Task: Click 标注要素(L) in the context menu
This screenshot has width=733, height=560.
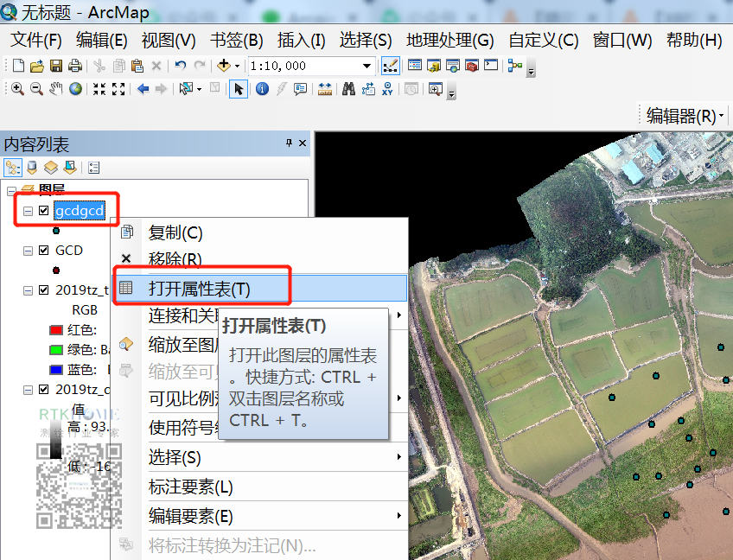Action: [x=191, y=487]
